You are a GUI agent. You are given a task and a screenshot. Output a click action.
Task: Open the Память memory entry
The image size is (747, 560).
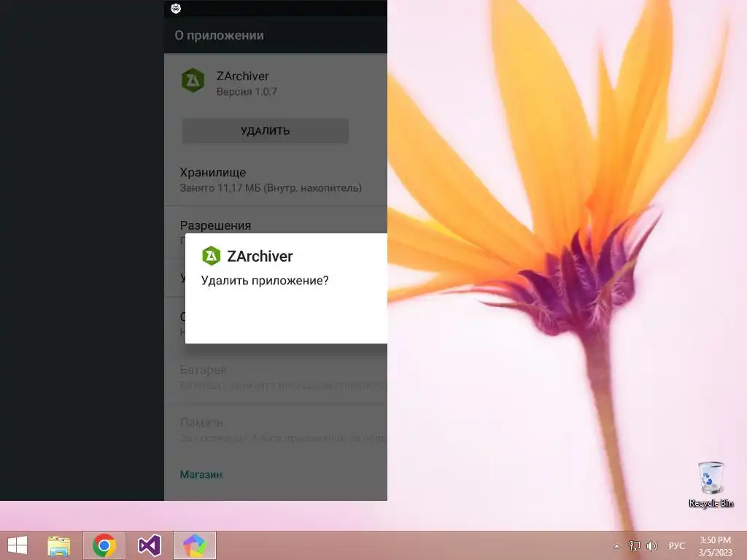click(x=275, y=429)
